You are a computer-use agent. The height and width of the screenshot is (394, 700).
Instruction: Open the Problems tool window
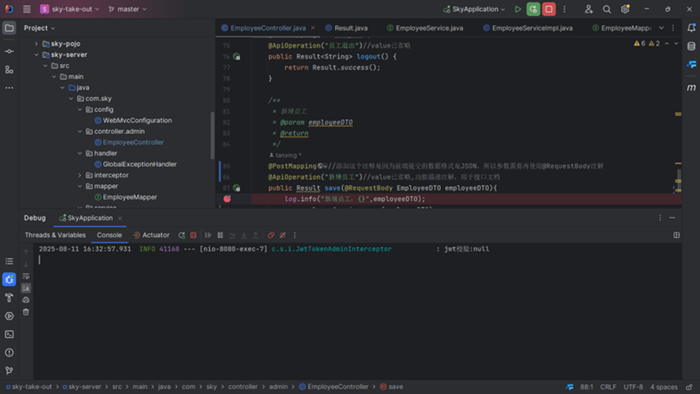point(9,353)
